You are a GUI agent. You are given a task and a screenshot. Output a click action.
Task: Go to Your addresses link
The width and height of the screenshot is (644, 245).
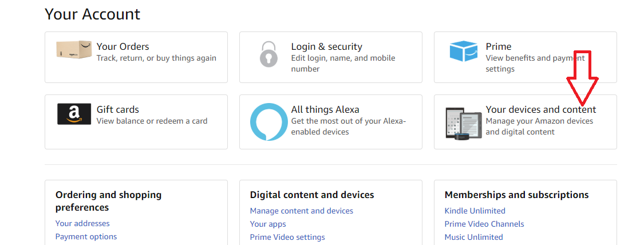point(82,223)
